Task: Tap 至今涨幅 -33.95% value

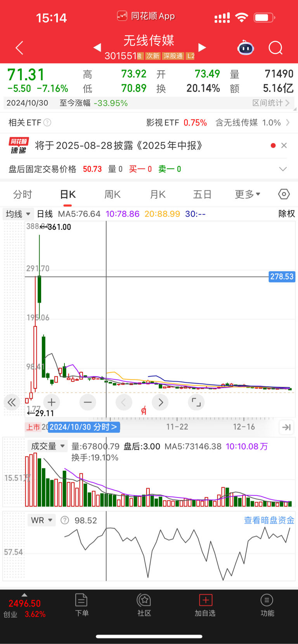Action: pyautogui.click(x=94, y=103)
